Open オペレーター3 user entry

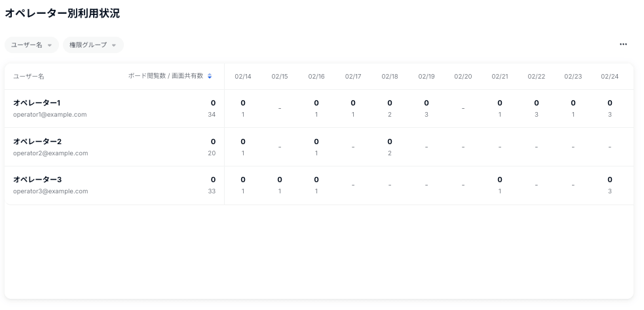pos(37,180)
